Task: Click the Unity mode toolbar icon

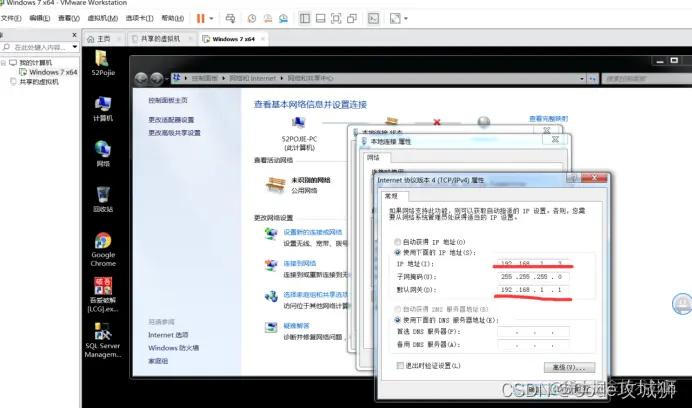Action: point(352,19)
